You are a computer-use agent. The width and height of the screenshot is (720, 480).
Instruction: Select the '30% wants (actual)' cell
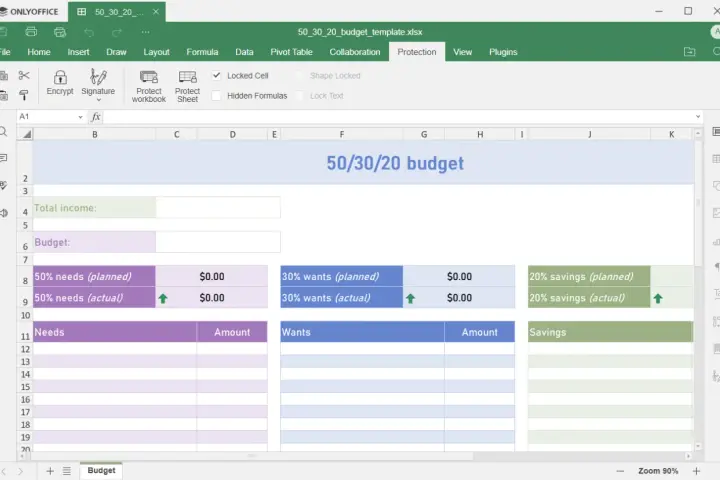(342, 298)
